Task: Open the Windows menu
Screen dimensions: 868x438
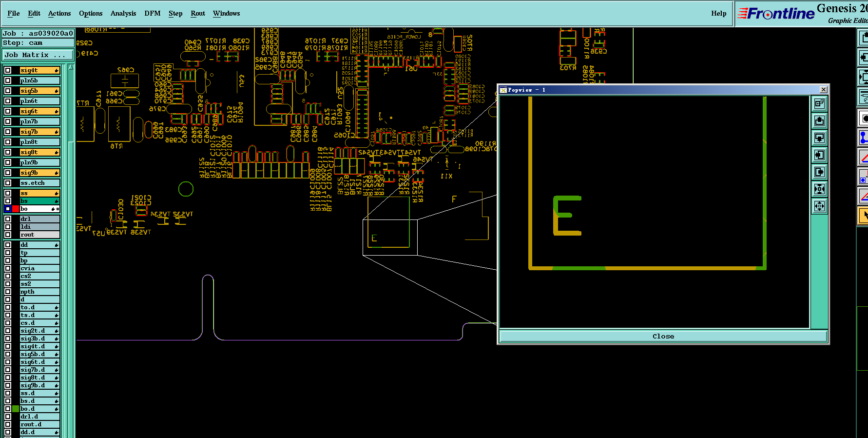Action: click(x=227, y=13)
